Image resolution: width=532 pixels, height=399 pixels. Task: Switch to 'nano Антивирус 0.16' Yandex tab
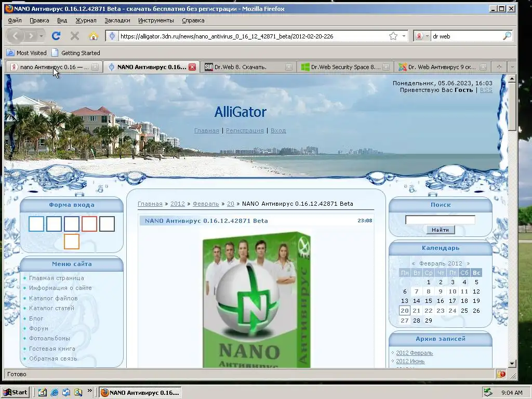54,67
